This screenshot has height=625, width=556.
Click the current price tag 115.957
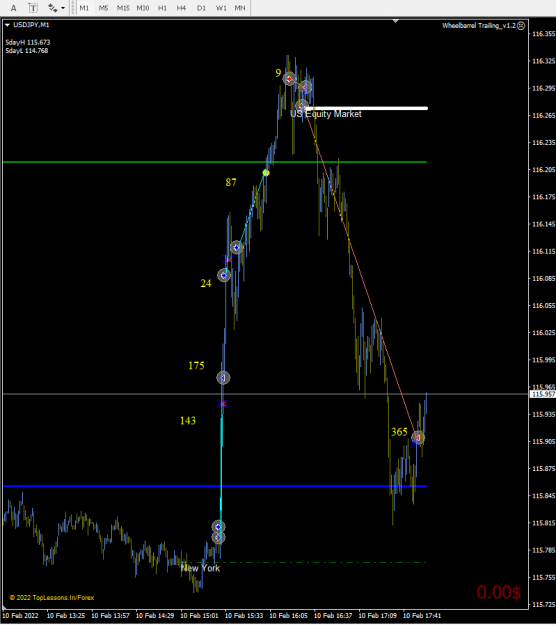pos(543,394)
